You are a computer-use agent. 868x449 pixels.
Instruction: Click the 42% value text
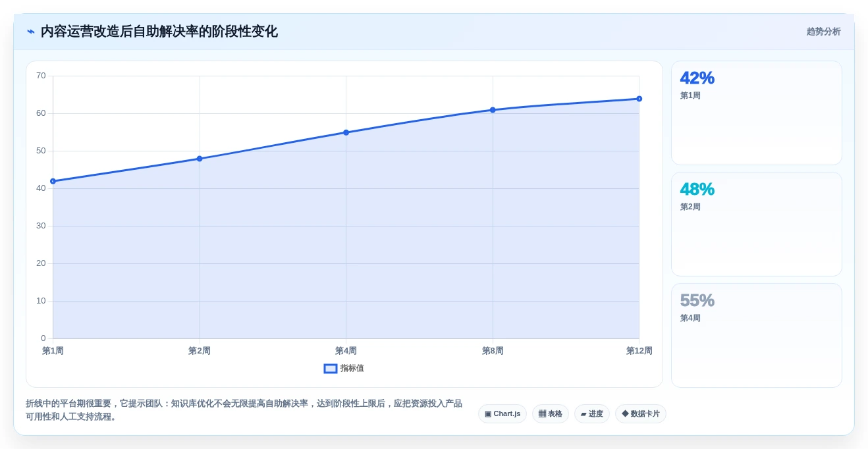click(697, 78)
